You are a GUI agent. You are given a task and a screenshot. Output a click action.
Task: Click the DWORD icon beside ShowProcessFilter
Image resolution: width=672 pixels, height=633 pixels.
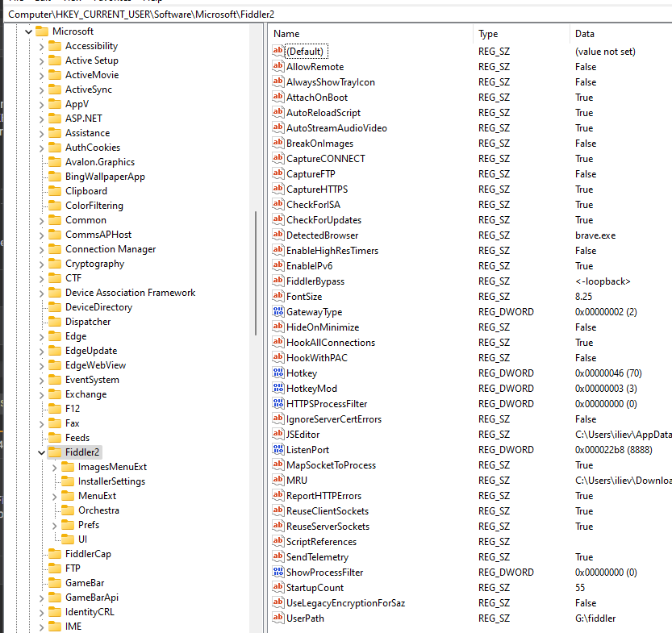click(x=277, y=572)
